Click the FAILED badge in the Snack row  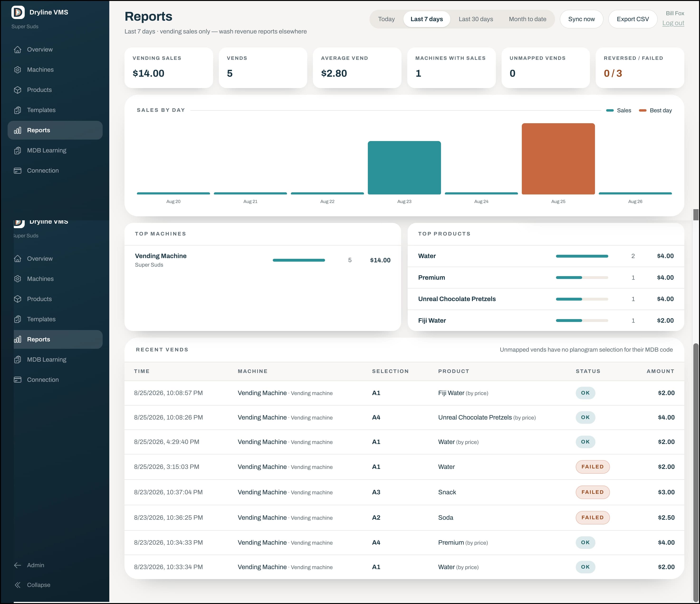tap(593, 492)
